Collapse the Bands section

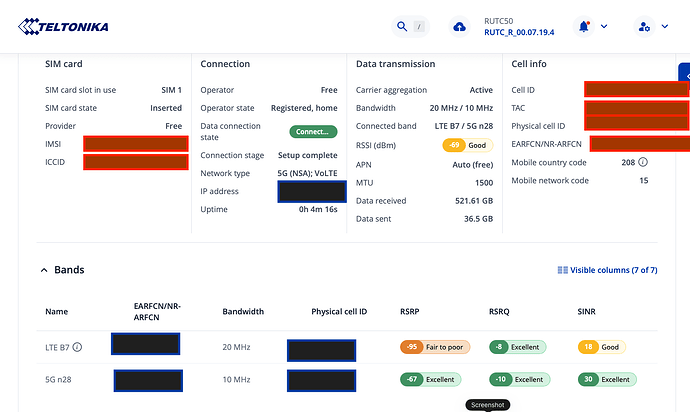pyautogui.click(x=44, y=270)
